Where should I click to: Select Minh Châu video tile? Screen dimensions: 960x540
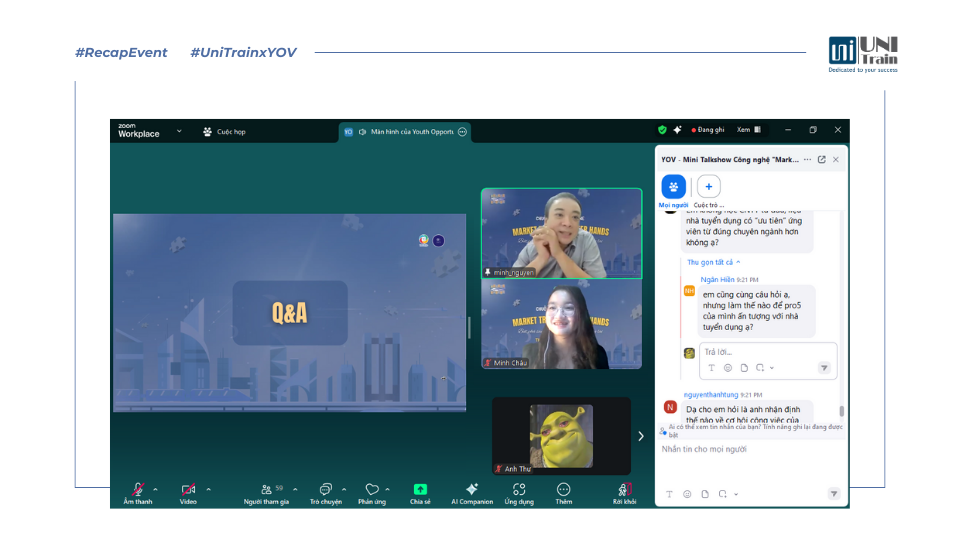(x=561, y=324)
